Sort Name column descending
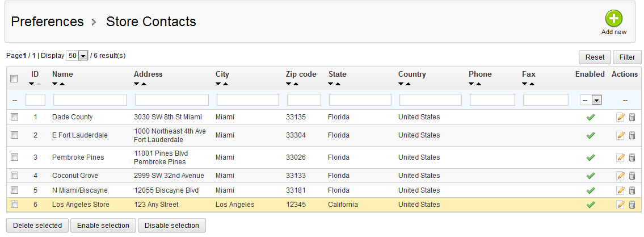This screenshot has height=237, width=644. [x=55, y=84]
